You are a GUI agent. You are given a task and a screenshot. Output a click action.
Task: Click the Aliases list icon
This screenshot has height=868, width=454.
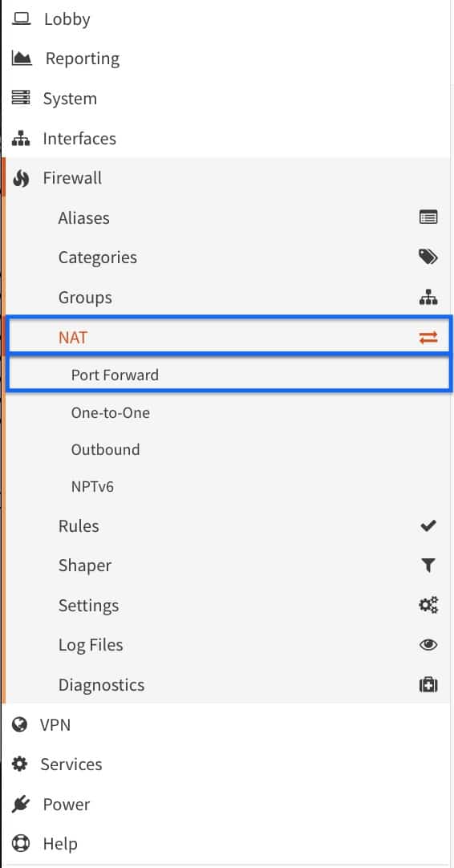(428, 217)
